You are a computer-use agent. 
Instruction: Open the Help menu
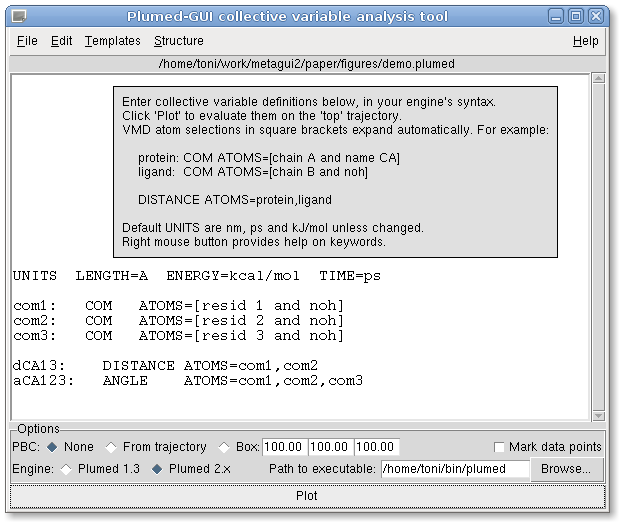(x=585, y=41)
